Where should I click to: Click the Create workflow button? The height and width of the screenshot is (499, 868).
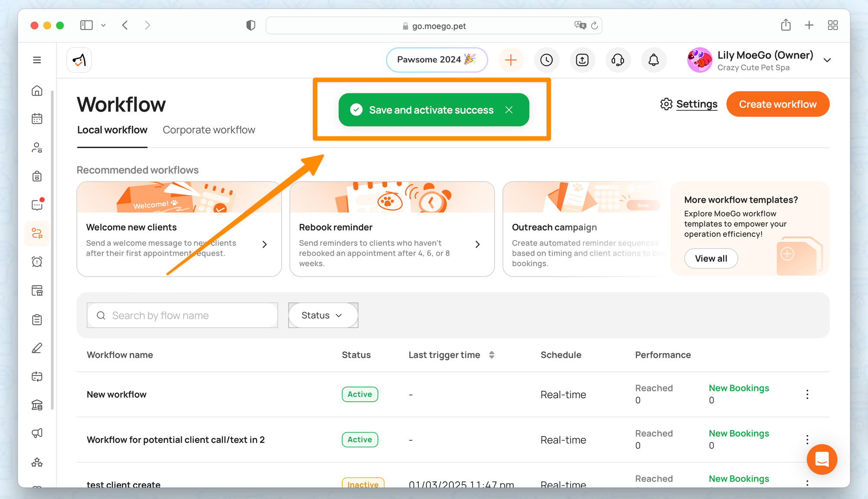click(778, 104)
